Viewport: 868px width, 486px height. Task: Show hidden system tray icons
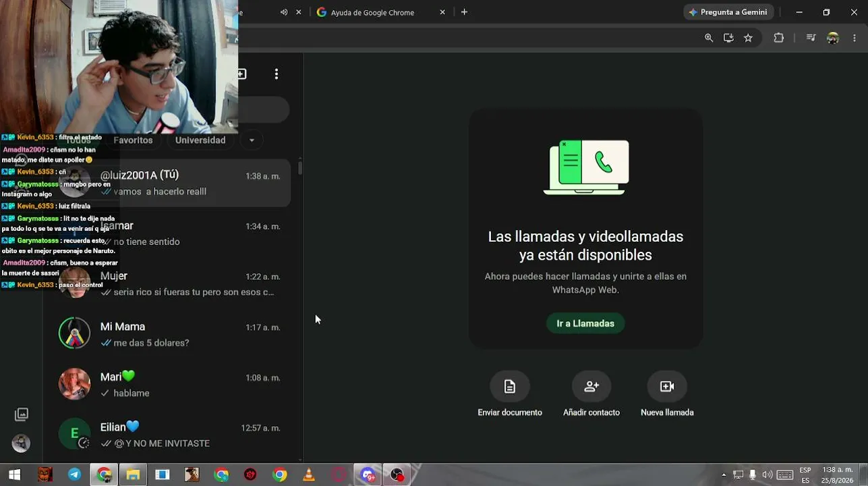click(724, 475)
